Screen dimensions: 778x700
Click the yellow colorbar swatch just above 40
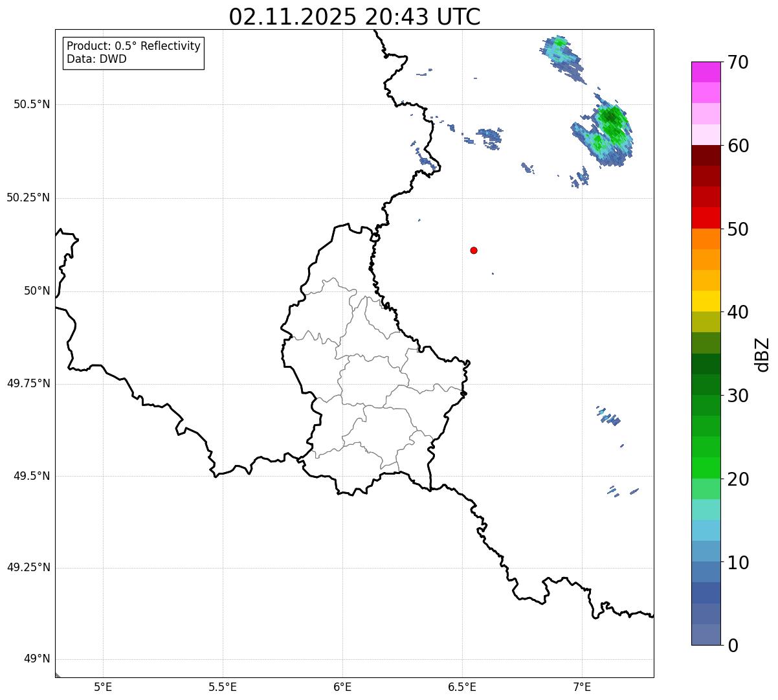[x=706, y=301]
